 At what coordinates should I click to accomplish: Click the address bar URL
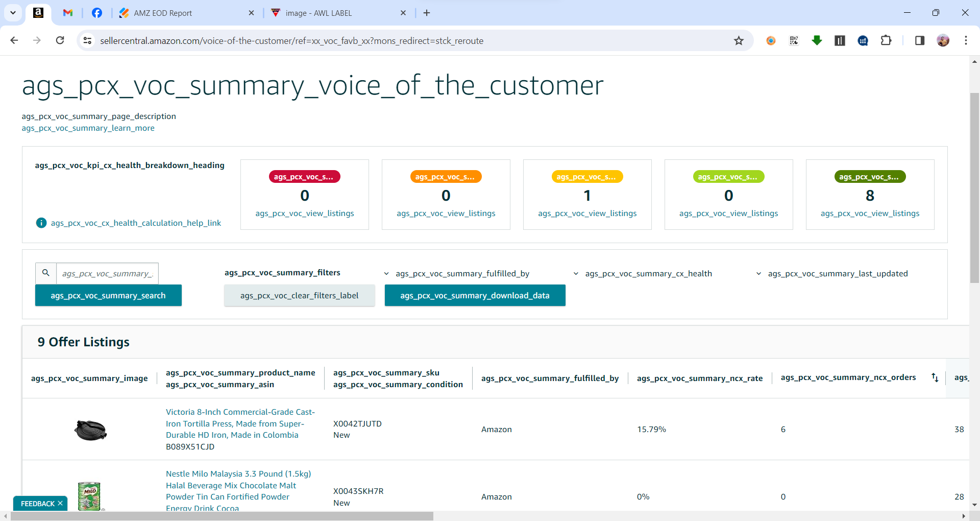coord(291,41)
